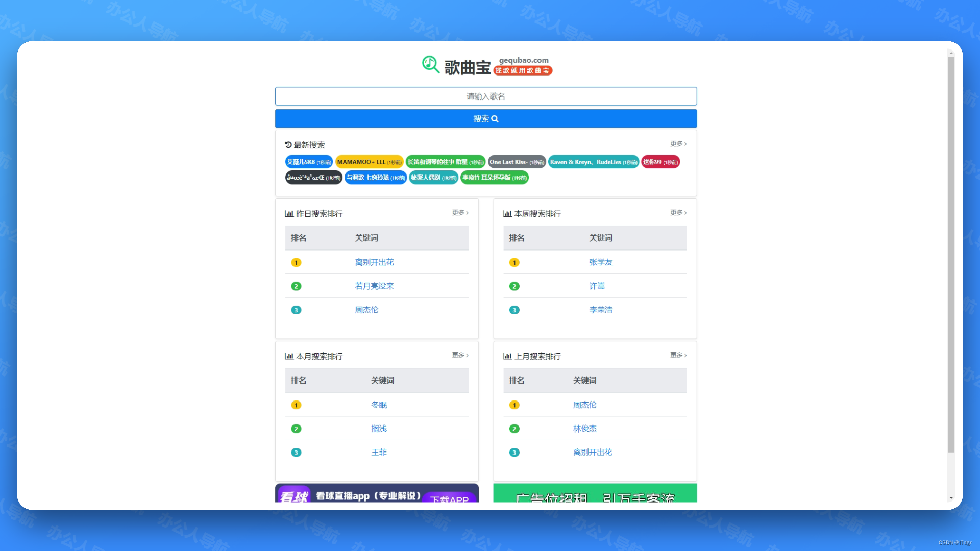The image size is (980, 551).
Task: Select the 送你99 red search tag
Action: pos(660,162)
